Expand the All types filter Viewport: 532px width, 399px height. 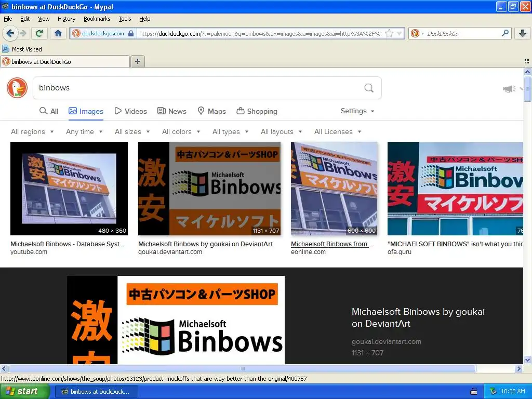pyautogui.click(x=230, y=131)
